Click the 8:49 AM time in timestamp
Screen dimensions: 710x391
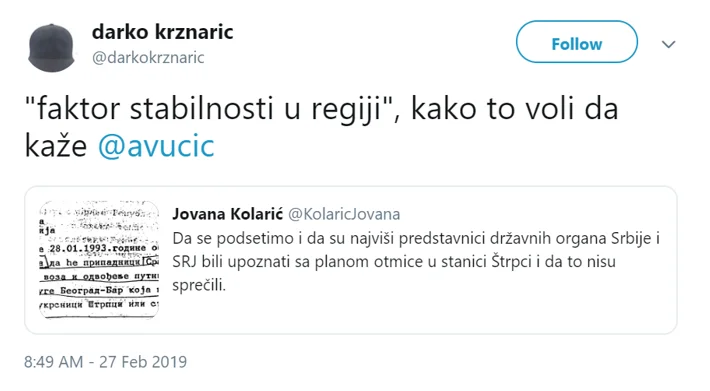coord(53,362)
